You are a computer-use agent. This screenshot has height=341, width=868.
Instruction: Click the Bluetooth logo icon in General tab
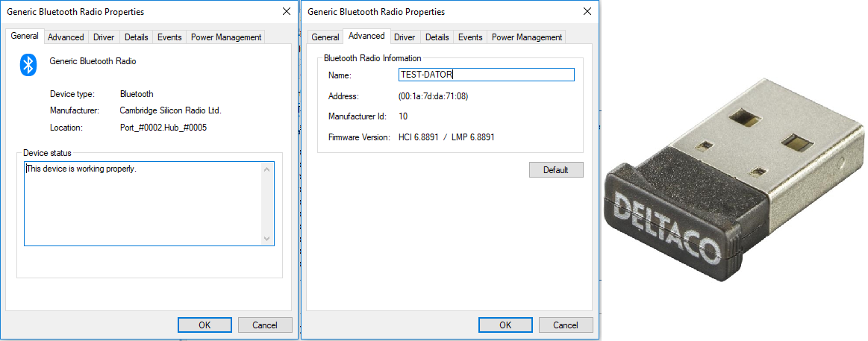point(28,65)
